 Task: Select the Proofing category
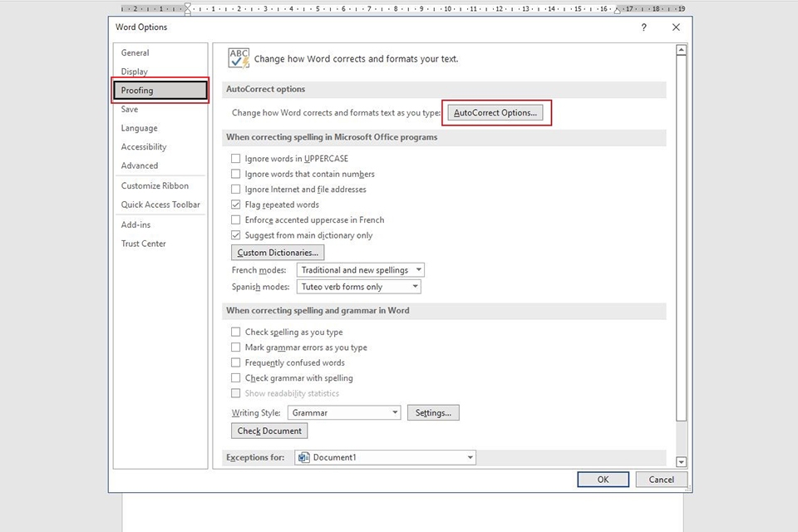pyautogui.click(x=160, y=90)
